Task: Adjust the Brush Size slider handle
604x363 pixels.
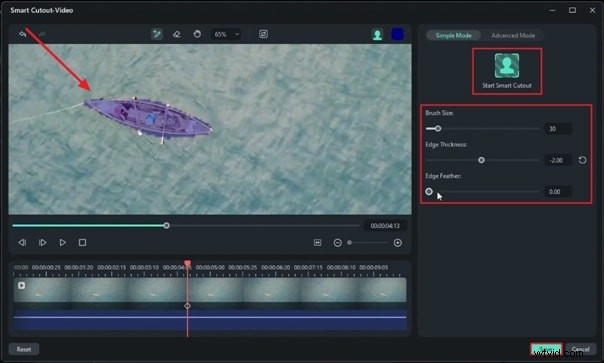Action: (x=438, y=129)
